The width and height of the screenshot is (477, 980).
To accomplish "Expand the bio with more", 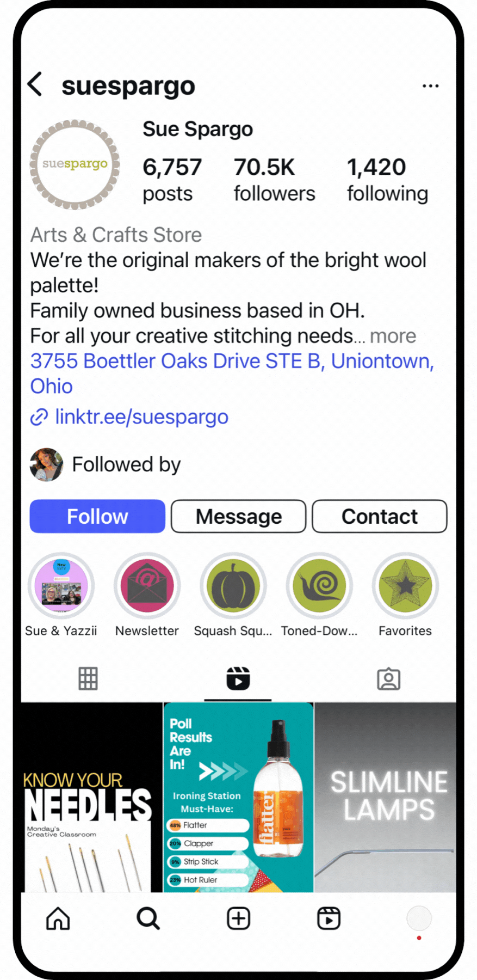I will click(393, 336).
